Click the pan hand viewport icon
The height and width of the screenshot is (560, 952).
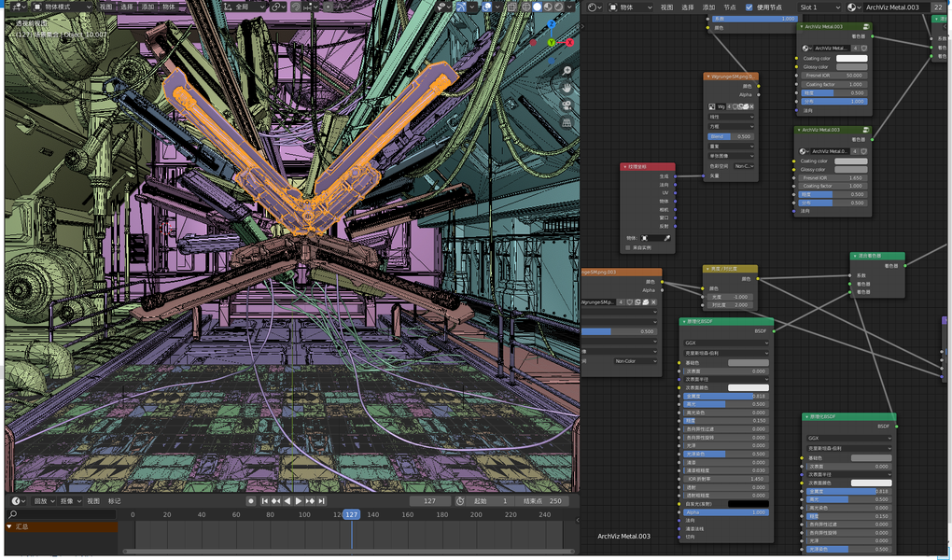pyautogui.click(x=567, y=88)
